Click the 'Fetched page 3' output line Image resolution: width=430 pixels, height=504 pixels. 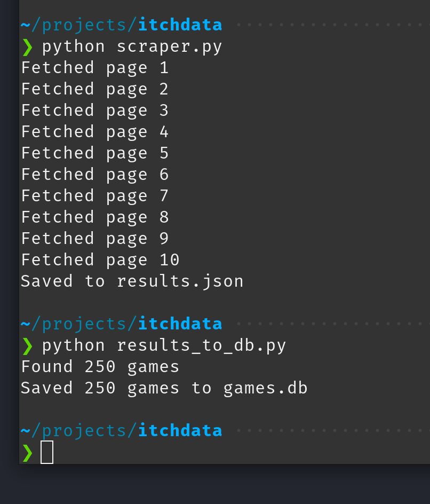tap(95, 111)
